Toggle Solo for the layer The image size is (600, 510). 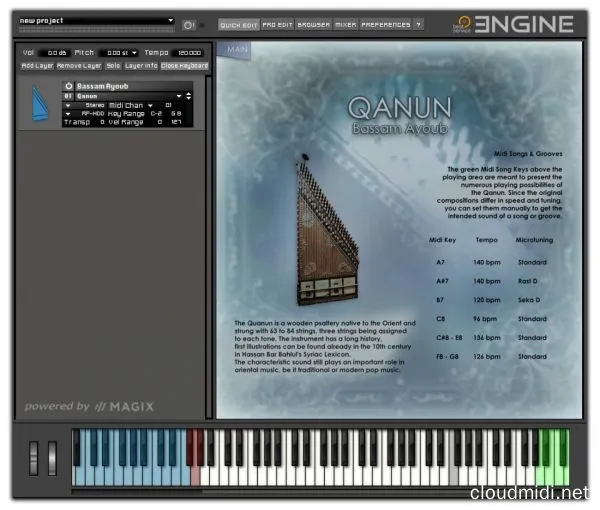[113, 66]
